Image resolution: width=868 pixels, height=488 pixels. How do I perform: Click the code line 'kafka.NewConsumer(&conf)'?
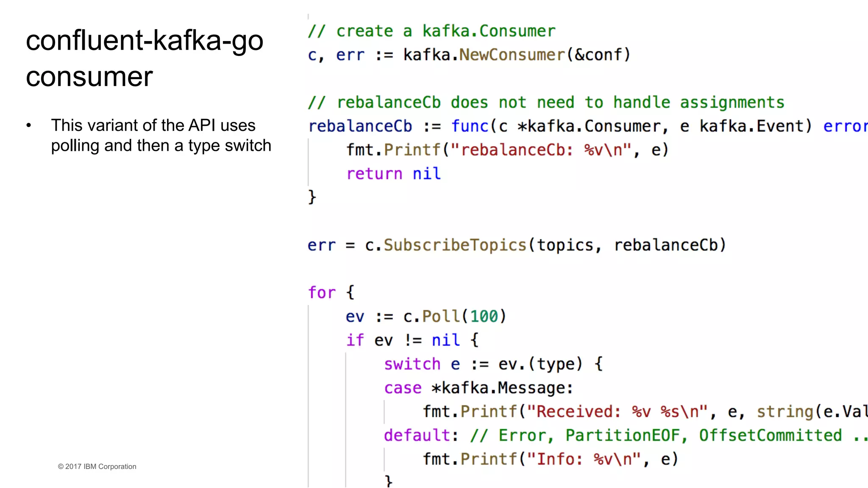(517, 55)
